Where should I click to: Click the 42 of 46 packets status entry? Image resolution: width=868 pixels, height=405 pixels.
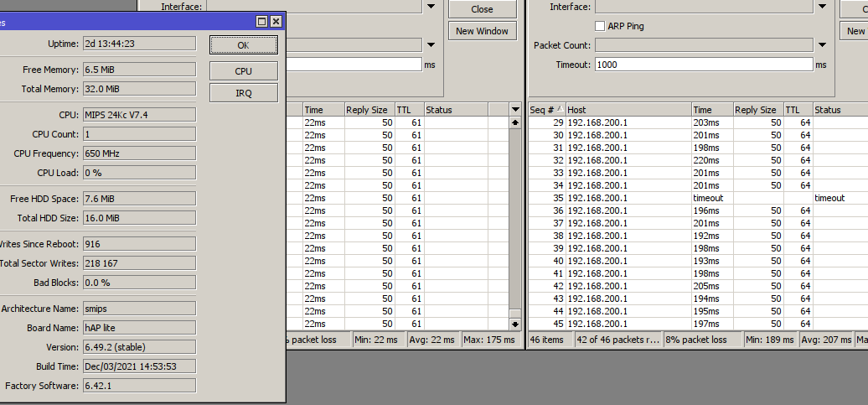tap(618, 340)
